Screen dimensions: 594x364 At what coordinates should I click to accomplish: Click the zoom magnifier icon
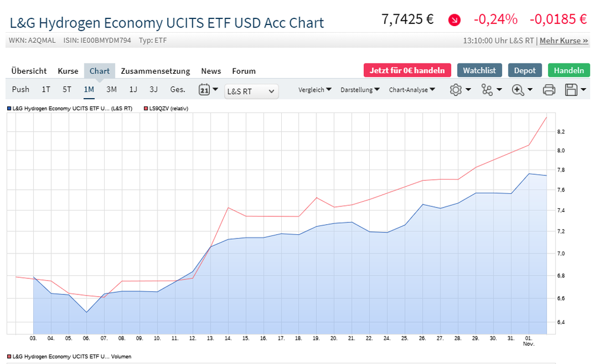coord(517,90)
